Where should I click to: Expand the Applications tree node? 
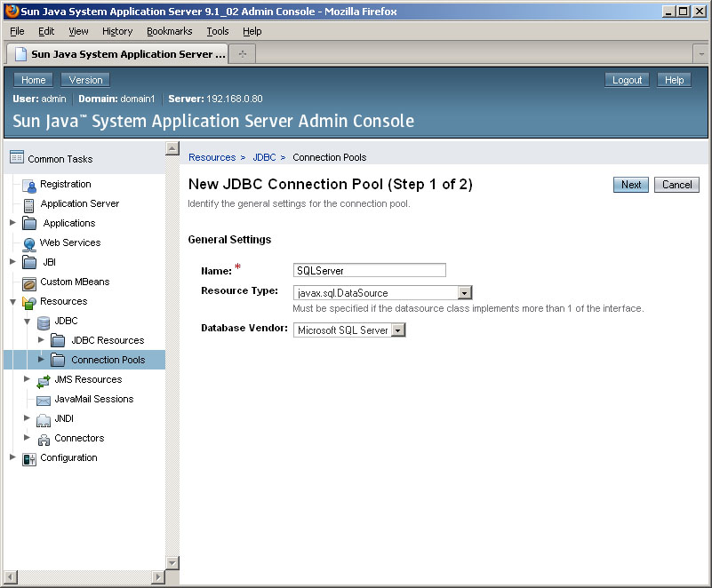pos(12,222)
